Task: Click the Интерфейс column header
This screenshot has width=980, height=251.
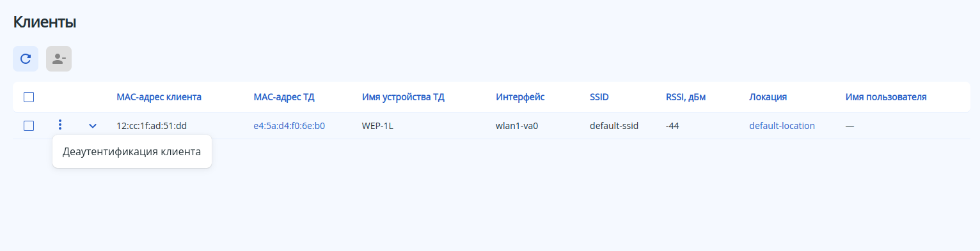Action: (520, 97)
